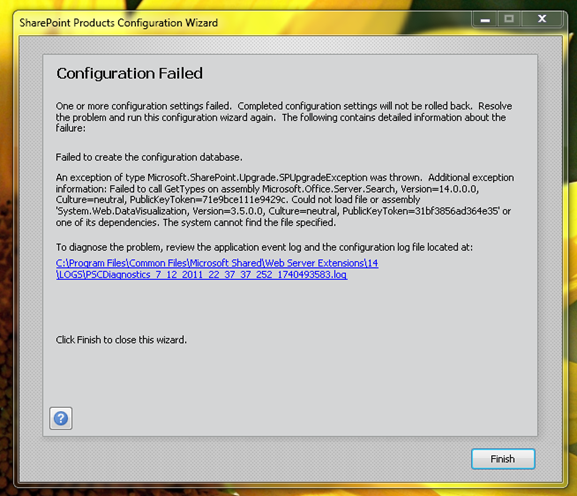Click the SPUpgradeException error detail paragraph
This screenshot has height=496, width=577.
[x=285, y=200]
